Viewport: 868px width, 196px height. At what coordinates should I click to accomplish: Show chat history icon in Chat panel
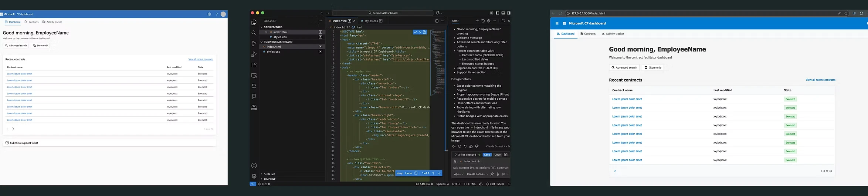tap(483, 21)
